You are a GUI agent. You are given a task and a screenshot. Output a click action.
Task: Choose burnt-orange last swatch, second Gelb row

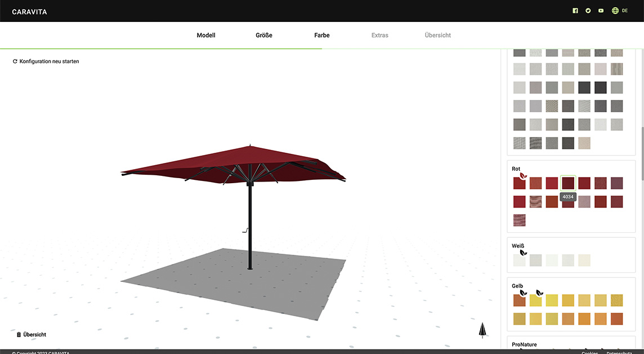617,318
